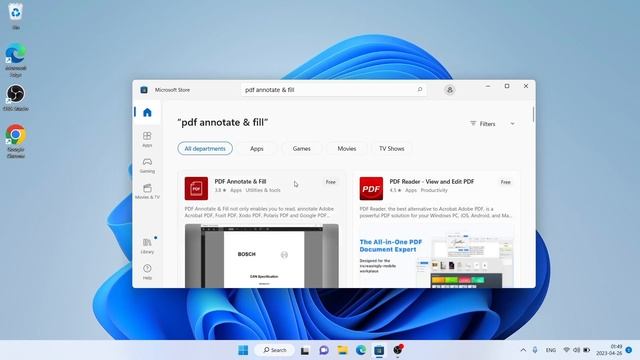Select the Apps filter tab
The image size is (640, 360).
point(257,149)
